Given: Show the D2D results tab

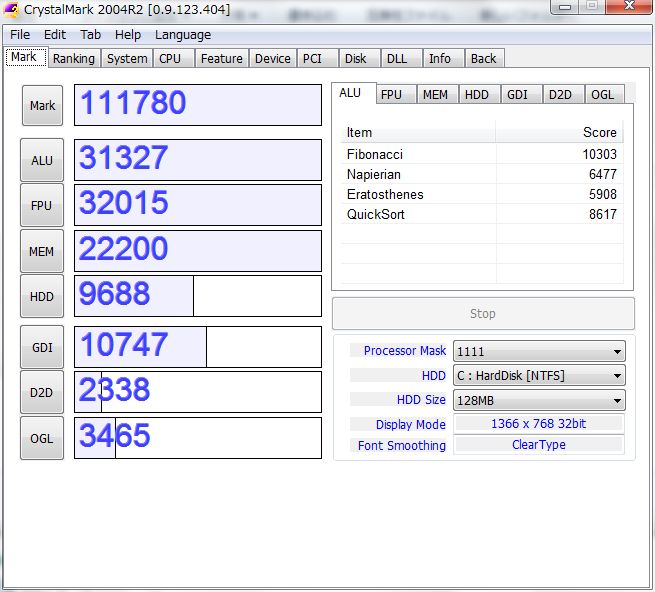Looking at the screenshot, I should [559, 95].
